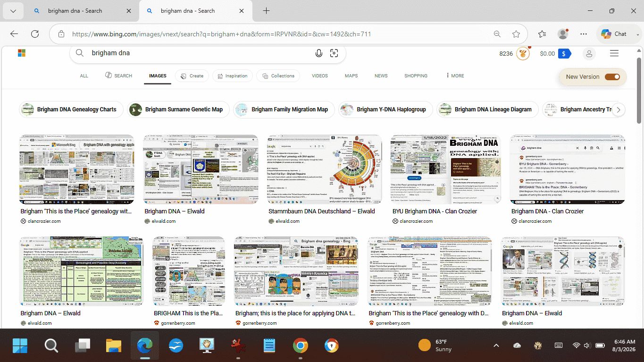644x362 pixels.
Task: Open Google Chrome from the taskbar
Action: click(x=301, y=346)
